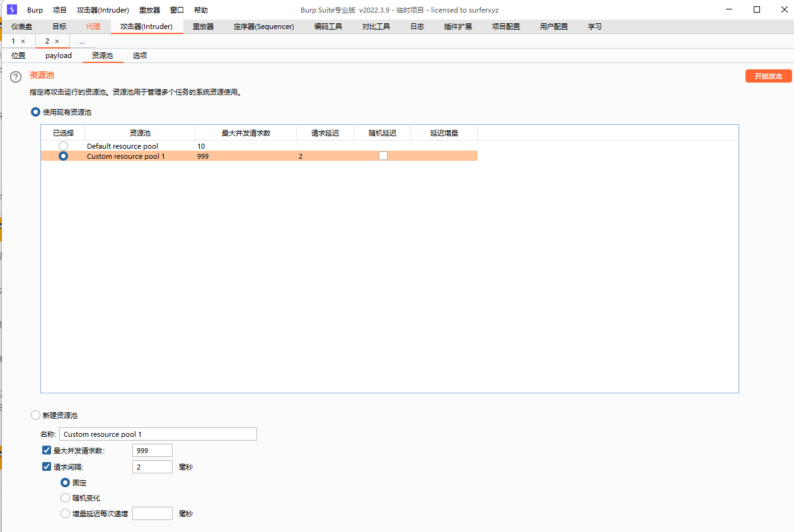Click the "Custom resource pool 1" name cell in the table
The height and width of the screenshot is (532, 794).
point(140,156)
